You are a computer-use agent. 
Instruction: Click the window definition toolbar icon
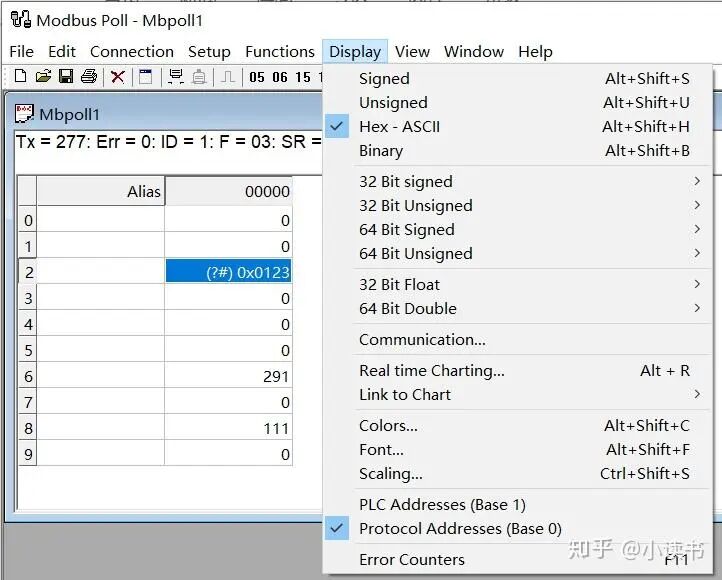(x=146, y=76)
